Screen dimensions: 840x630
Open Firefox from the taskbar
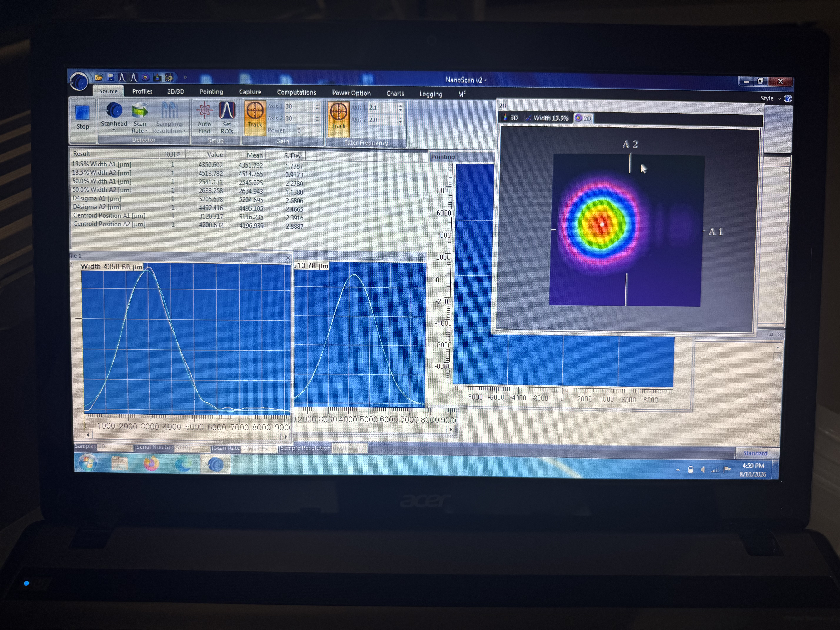151,464
